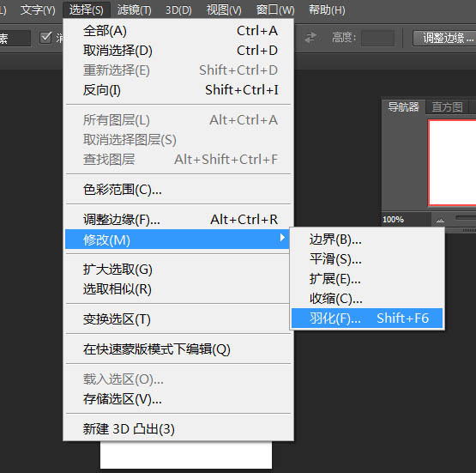The height and width of the screenshot is (473, 476).
Task: Click the 100% zoom value in navigator
Action: (393, 220)
